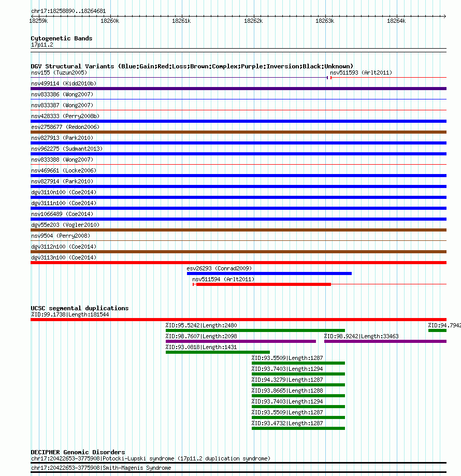Screen dimensions: 461x476
Task: Select nsv9504 (Perry2008) label
Action: [x=61, y=236]
